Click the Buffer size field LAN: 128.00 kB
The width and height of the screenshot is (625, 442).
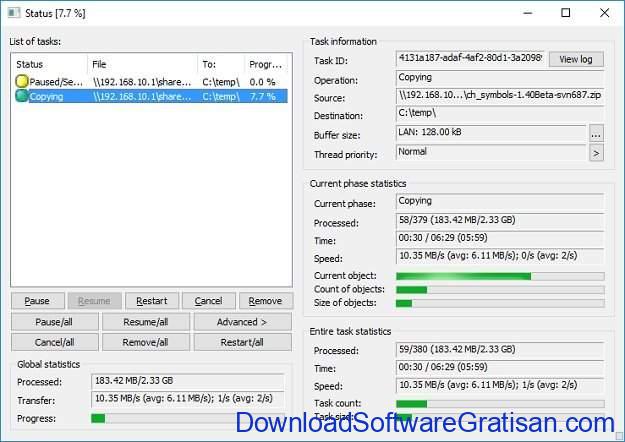(491, 133)
